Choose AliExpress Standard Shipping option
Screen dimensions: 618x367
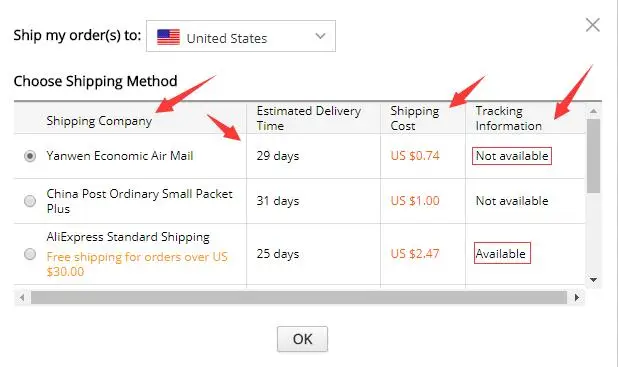tap(30, 254)
